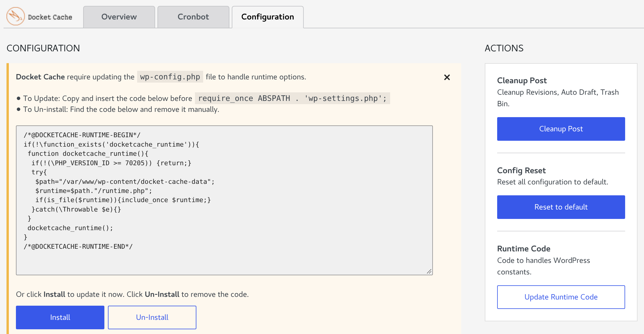Click the Config Reset heading
The width and height of the screenshot is (644, 334).
[521, 171]
